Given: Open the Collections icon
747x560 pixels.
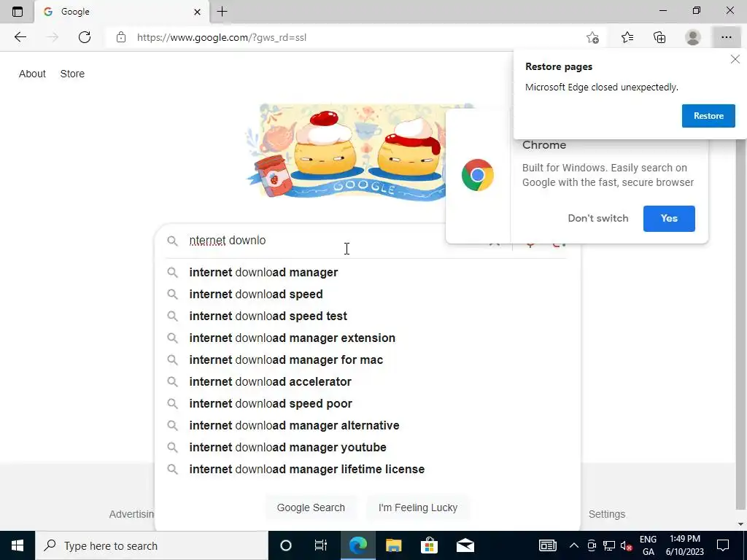Looking at the screenshot, I should (x=659, y=37).
